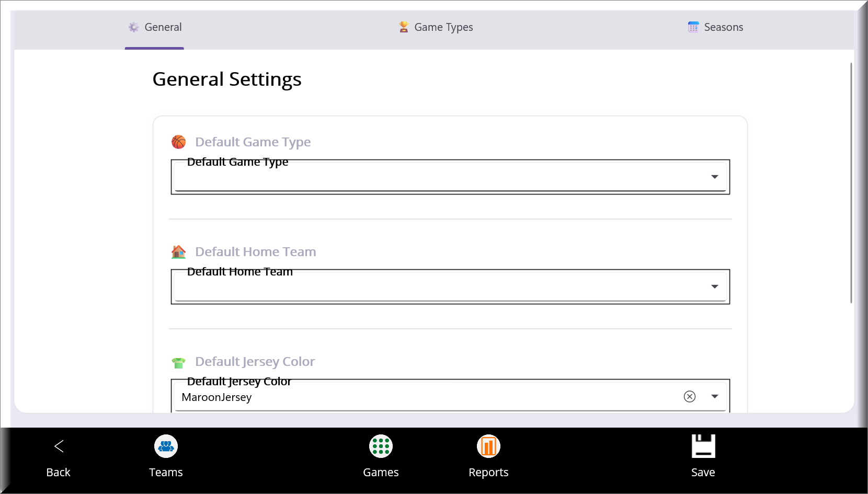Click the vertical scrollbar on the right
Image resolution: width=868 pixels, height=494 pixels.
pos(851,183)
